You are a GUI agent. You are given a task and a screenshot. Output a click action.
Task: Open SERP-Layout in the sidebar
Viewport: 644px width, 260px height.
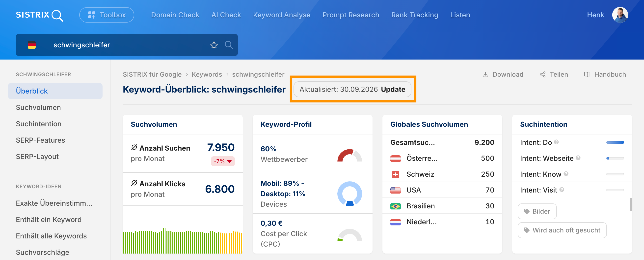(x=37, y=157)
